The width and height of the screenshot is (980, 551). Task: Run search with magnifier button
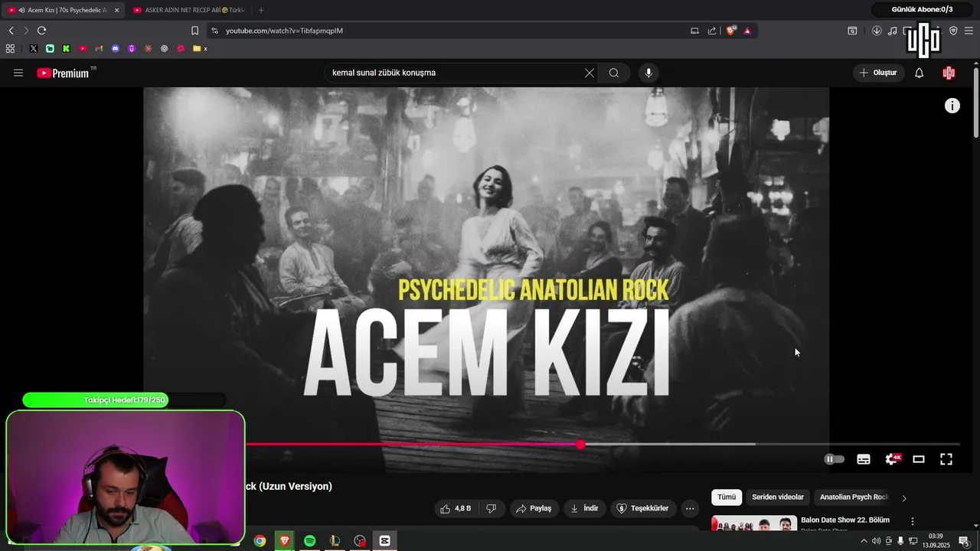pyautogui.click(x=614, y=73)
